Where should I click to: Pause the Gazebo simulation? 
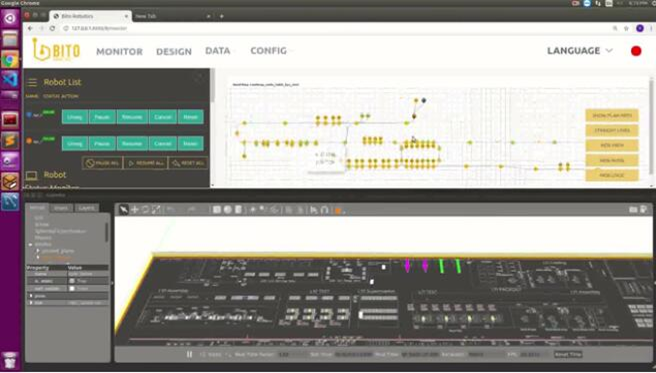pyautogui.click(x=189, y=354)
